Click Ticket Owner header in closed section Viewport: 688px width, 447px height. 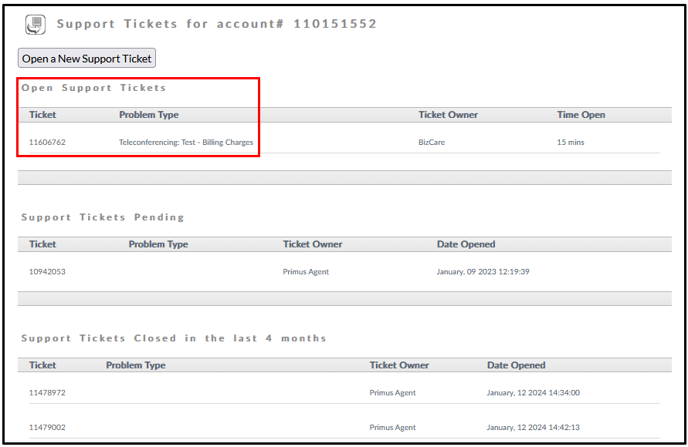(399, 365)
